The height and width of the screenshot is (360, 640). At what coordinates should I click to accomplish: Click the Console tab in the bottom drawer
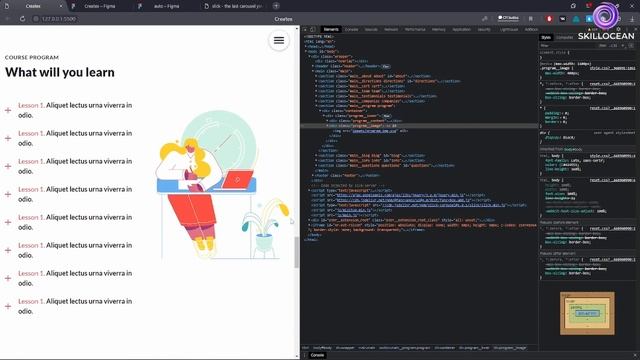[317, 355]
